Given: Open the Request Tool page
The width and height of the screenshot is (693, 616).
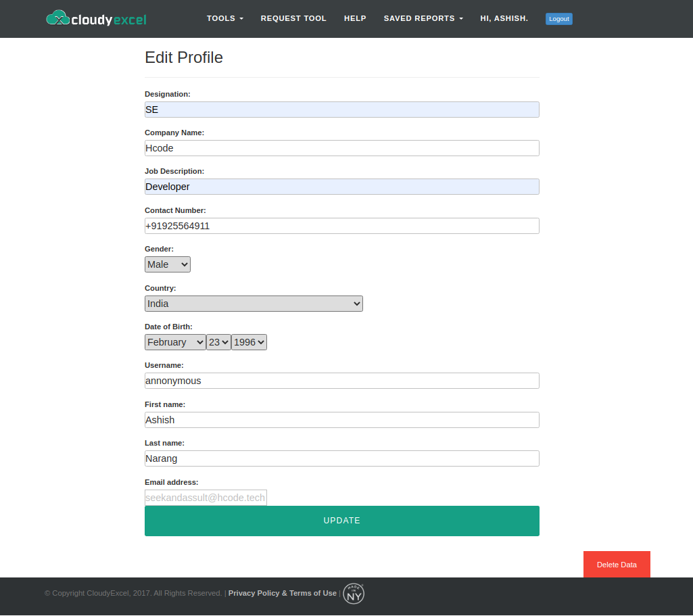Looking at the screenshot, I should (293, 18).
